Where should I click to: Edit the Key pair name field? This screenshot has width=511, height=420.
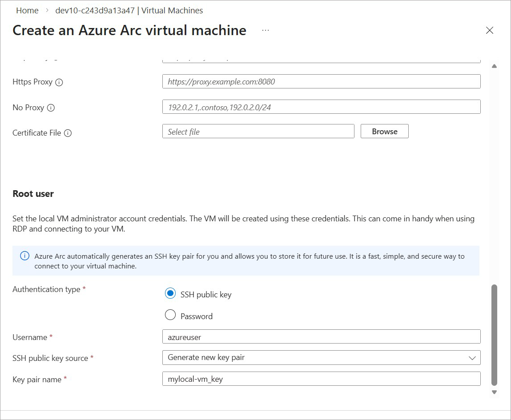(321, 379)
